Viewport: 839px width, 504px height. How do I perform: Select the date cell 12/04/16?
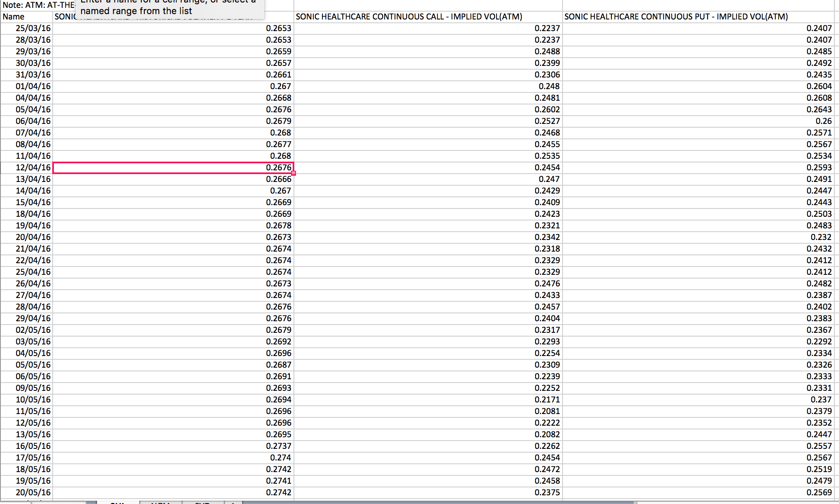pyautogui.click(x=26, y=167)
